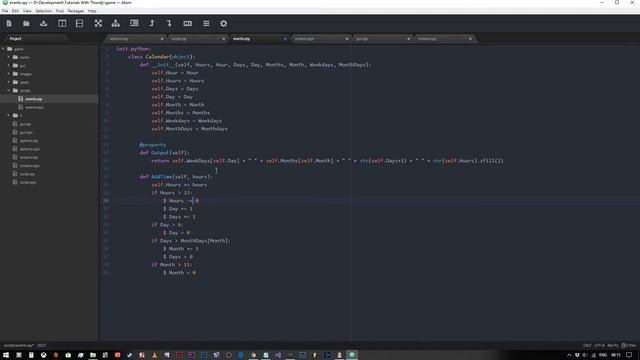Collapse the game root folder arrow
640x360 pixels.
point(3,49)
